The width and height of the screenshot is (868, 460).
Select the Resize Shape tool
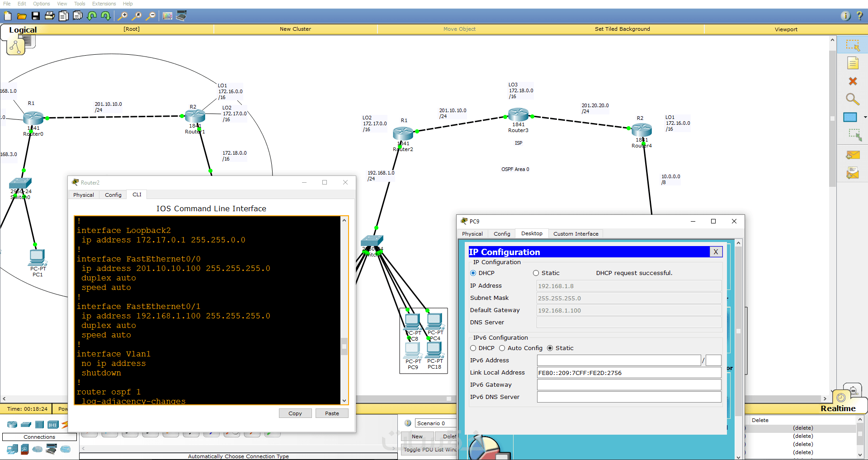(x=854, y=135)
